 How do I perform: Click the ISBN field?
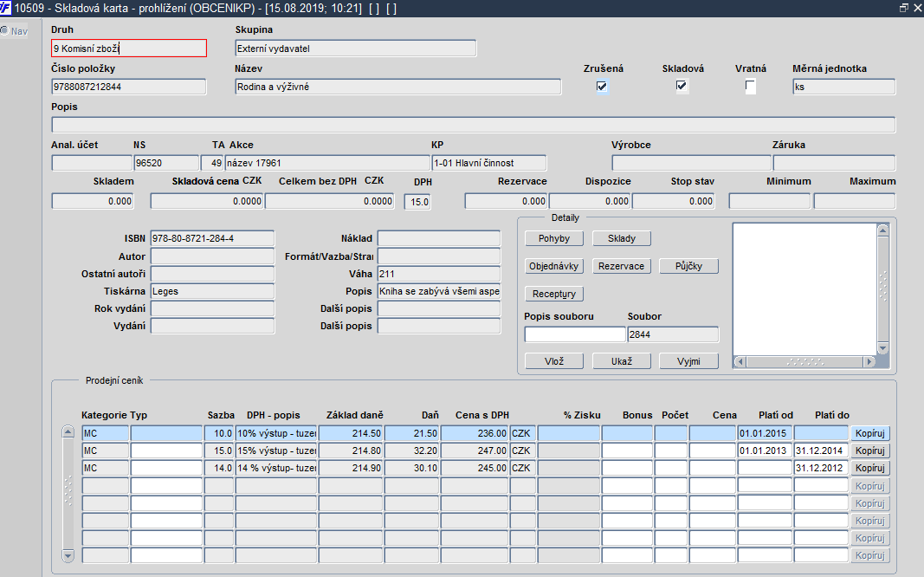(212, 238)
